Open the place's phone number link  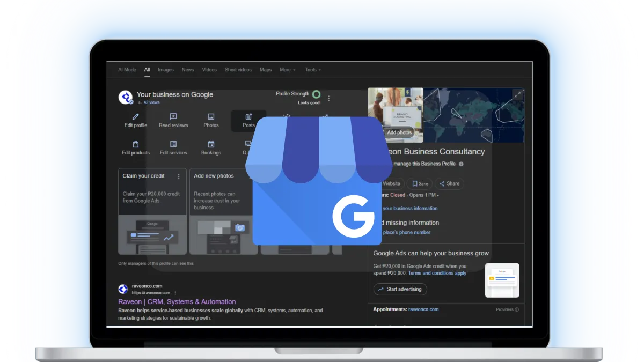pyautogui.click(x=406, y=232)
